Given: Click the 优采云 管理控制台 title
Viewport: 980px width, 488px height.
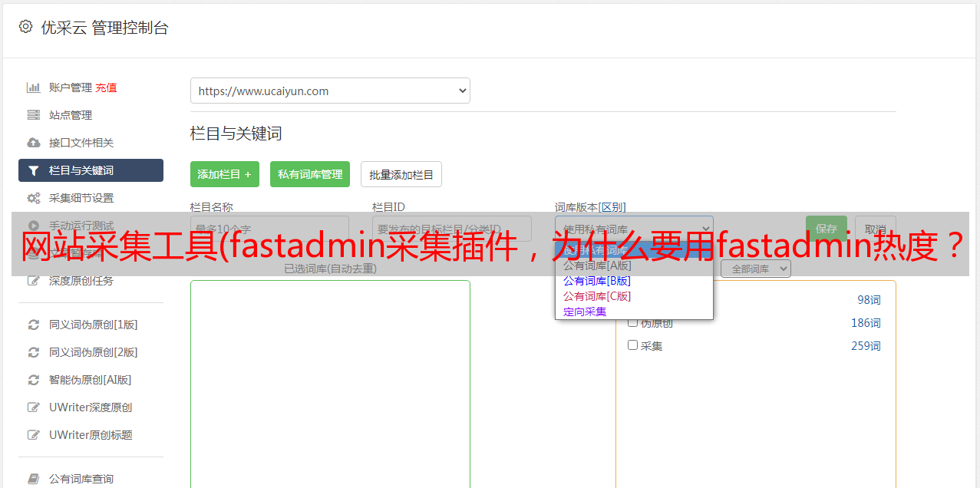Looking at the screenshot, I should (104, 28).
